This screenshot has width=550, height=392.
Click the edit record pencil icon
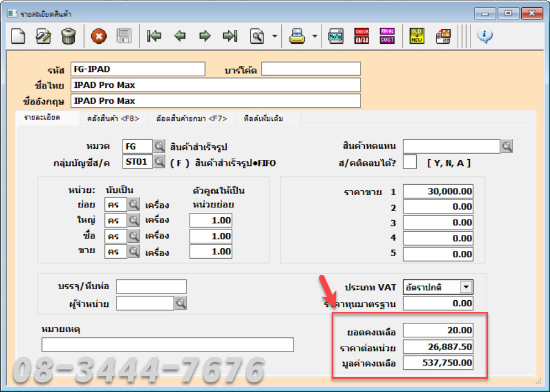44,36
